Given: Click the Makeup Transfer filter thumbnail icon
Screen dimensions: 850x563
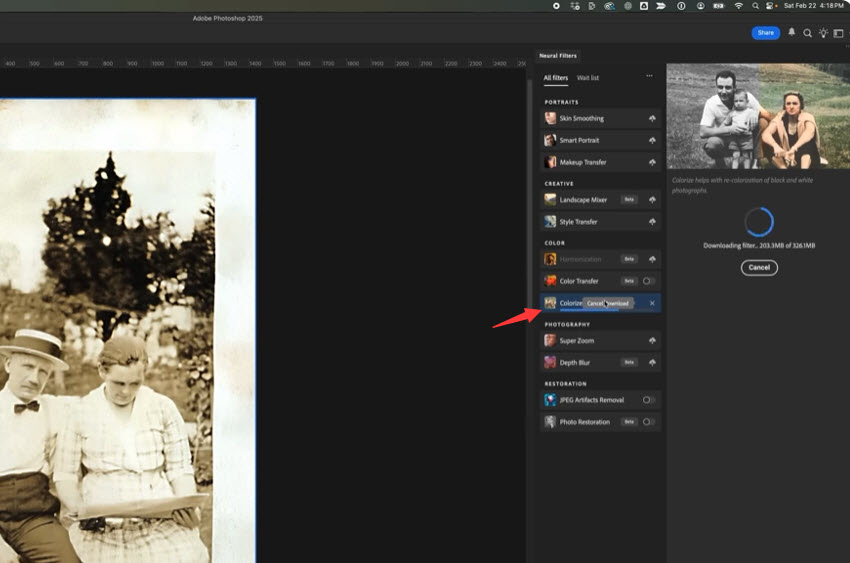Looking at the screenshot, I should click(550, 162).
